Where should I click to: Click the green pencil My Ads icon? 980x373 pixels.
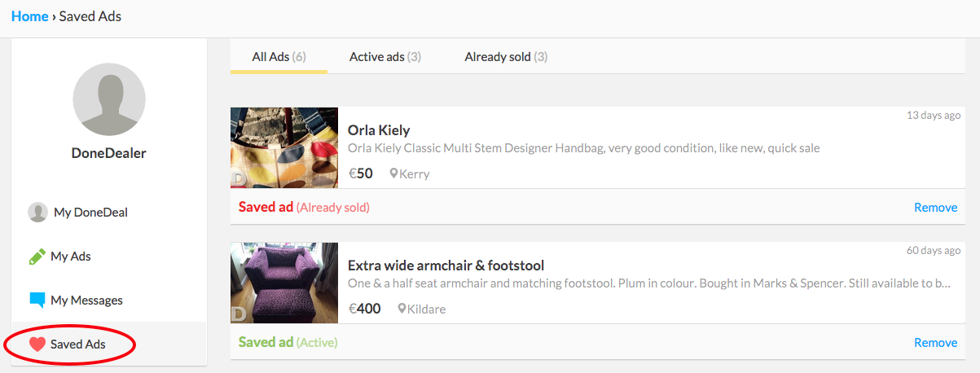37,257
